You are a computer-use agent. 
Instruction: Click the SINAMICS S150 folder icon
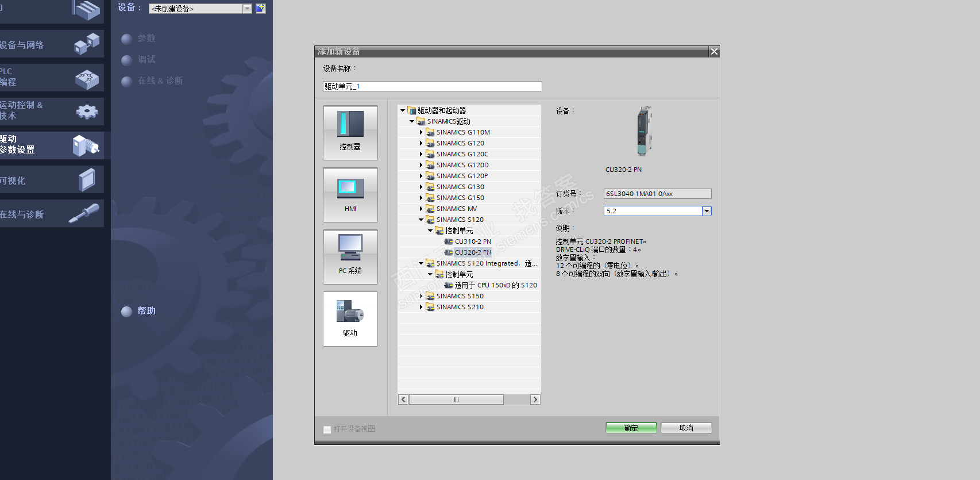click(430, 296)
